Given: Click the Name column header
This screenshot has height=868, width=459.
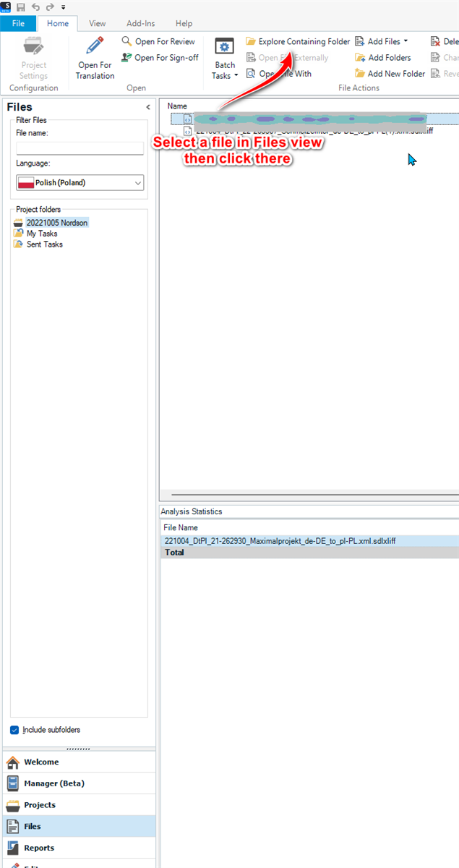Looking at the screenshot, I should point(177,106).
